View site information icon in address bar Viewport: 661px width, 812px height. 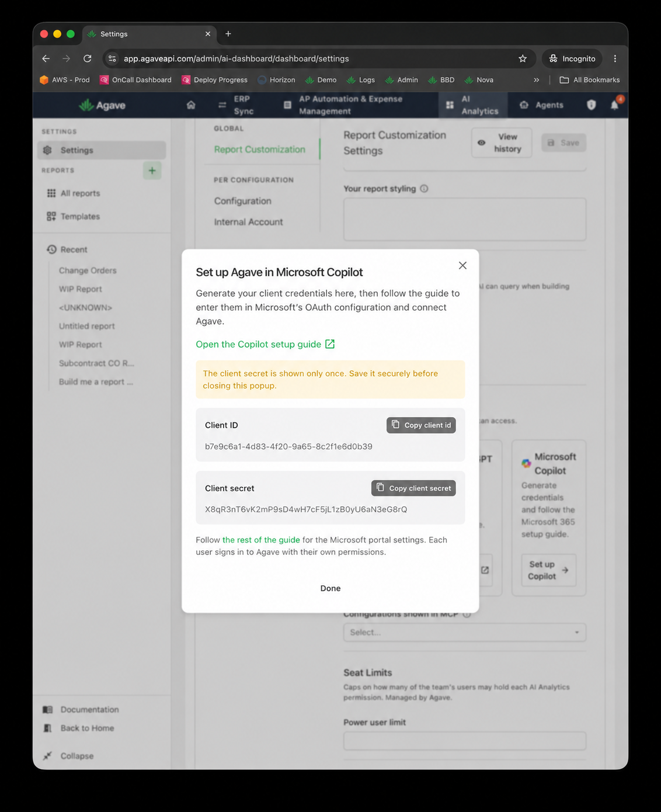(x=113, y=58)
